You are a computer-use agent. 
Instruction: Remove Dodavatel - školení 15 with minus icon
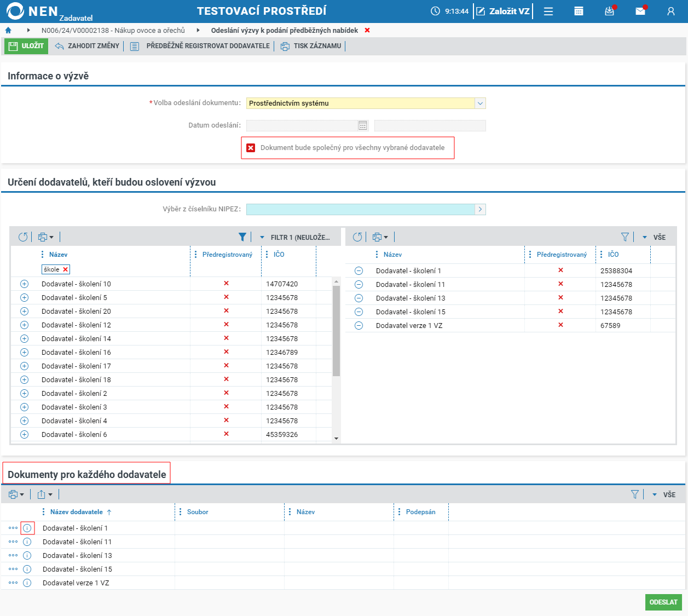pos(359,312)
